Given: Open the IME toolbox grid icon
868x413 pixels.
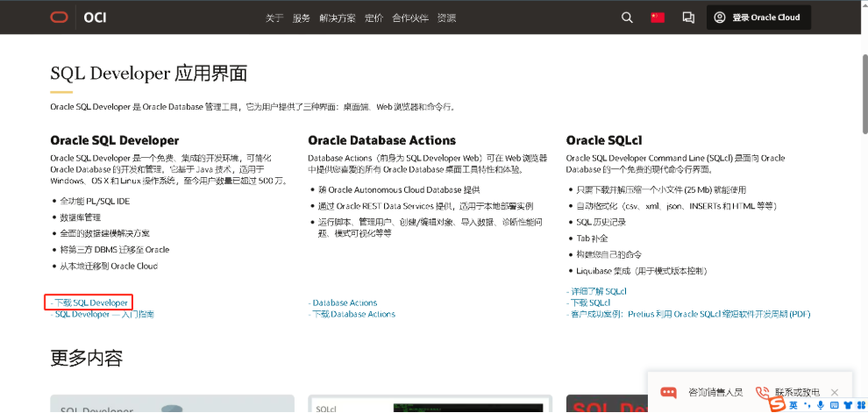Looking at the screenshot, I should click(x=860, y=405).
